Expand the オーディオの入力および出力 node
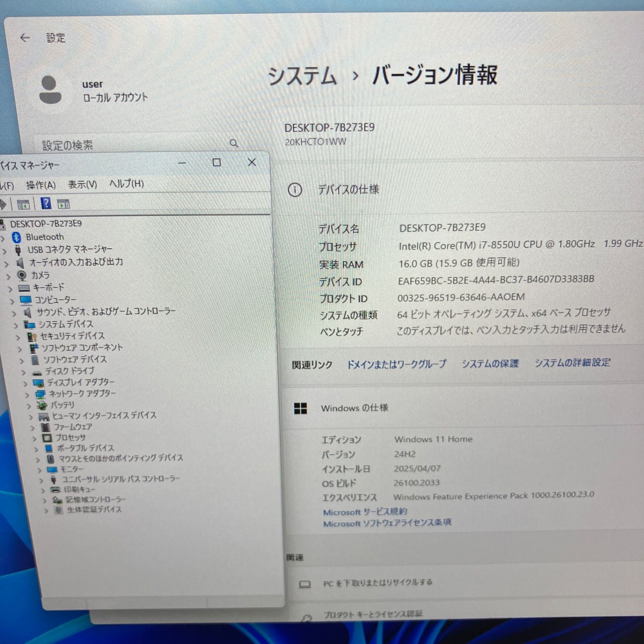Viewport: 644px width, 644px height. [6, 264]
